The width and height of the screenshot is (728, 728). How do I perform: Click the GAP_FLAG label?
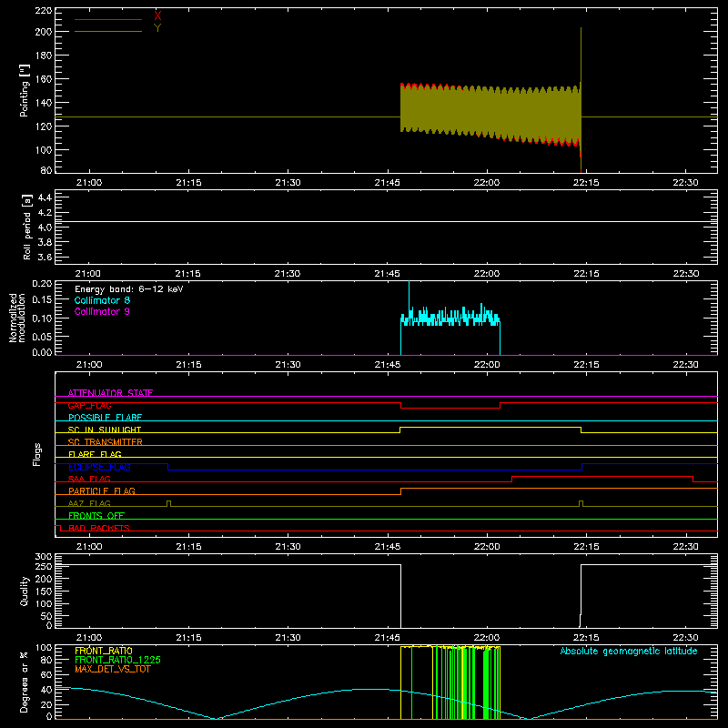pyautogui.click(x=89, y=405)
